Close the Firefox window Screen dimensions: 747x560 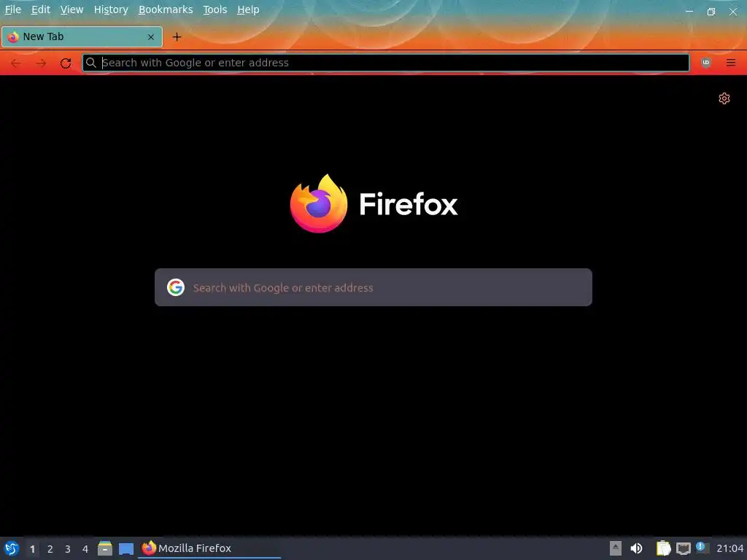pos(733,12)
